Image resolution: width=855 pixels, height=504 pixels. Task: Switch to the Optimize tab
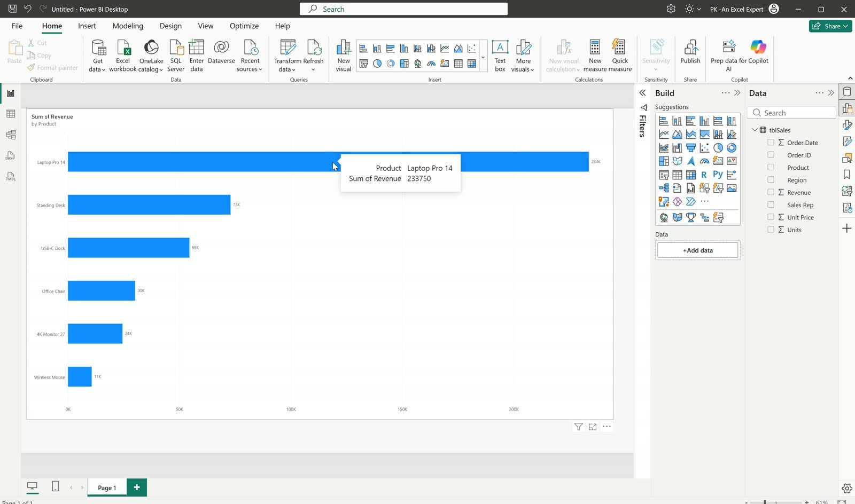click(x=244, y=26)
